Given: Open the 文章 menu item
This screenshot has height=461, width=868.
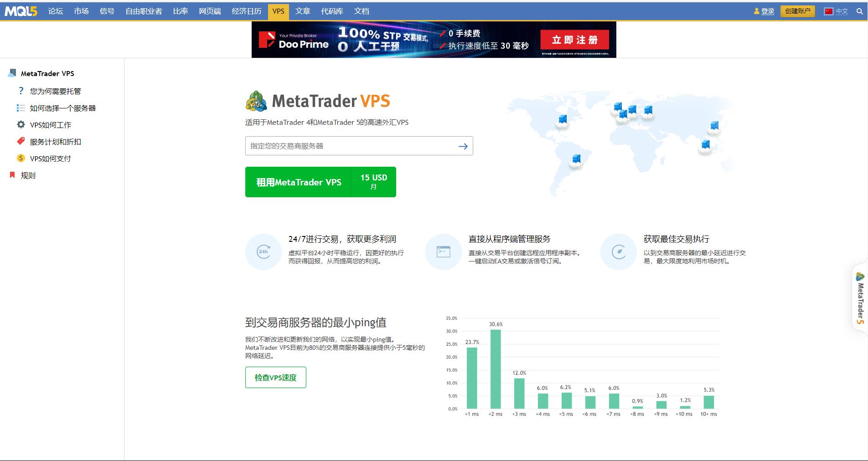Looking at the screenshot, I should tap(303, 11).
